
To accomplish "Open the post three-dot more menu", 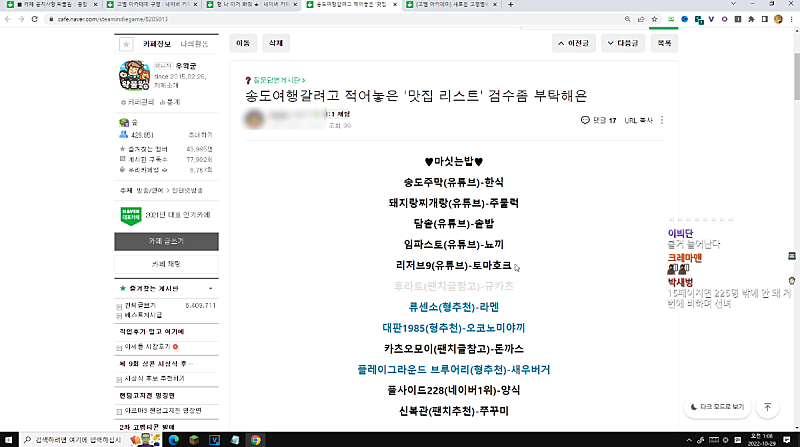I will (662, 120).
